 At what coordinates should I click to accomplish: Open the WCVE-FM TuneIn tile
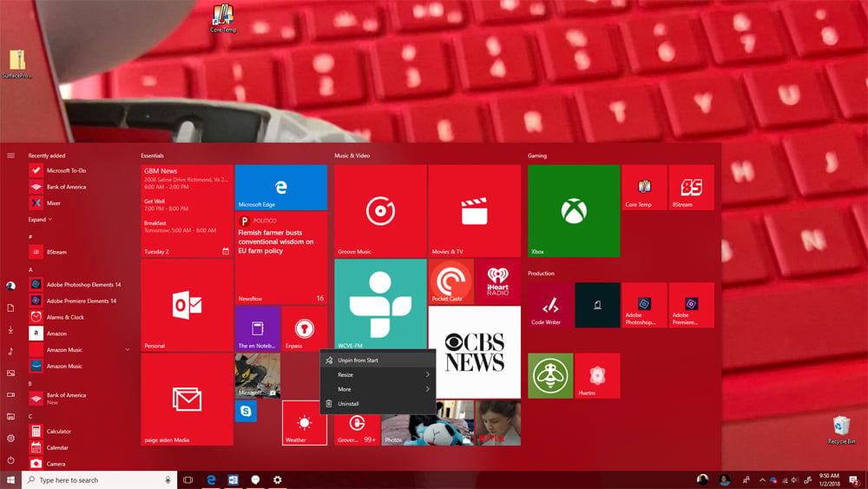380,304
